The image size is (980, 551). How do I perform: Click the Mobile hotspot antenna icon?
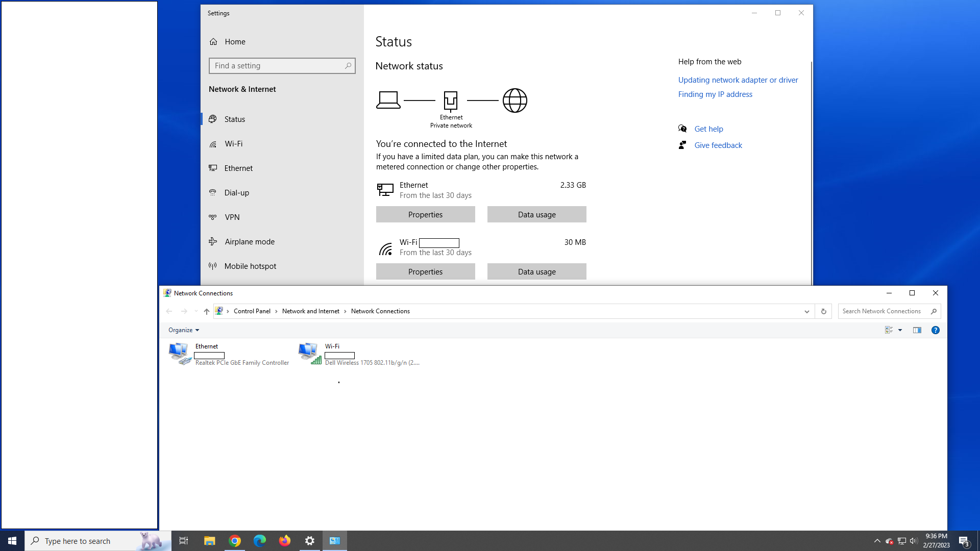[x=213, y=266]
